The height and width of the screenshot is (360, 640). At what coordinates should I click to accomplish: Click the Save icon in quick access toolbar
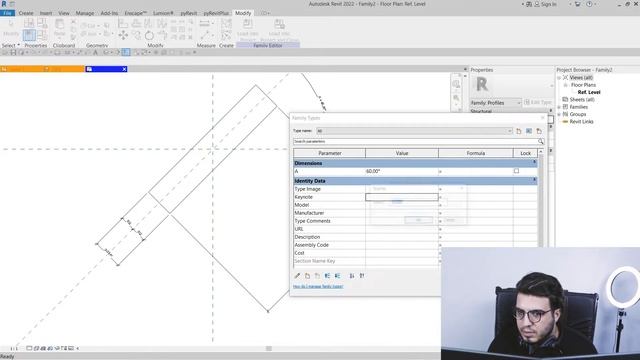tap(13, 53)
